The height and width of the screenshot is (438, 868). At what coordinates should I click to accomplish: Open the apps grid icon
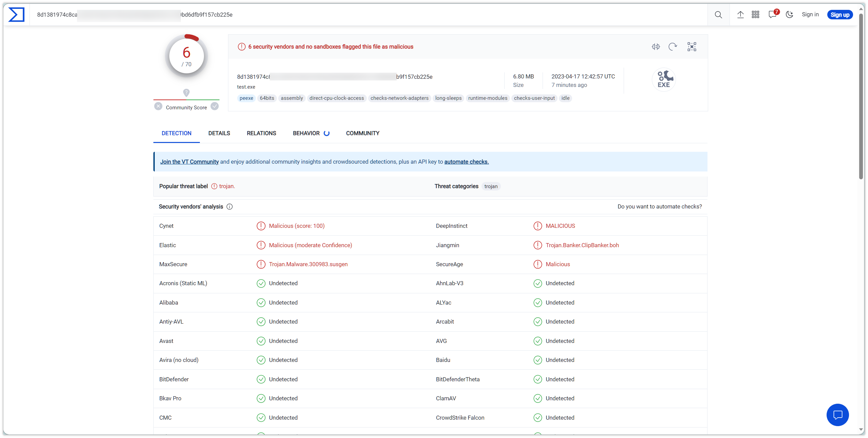pyautogui.click(x=755, y=15)
